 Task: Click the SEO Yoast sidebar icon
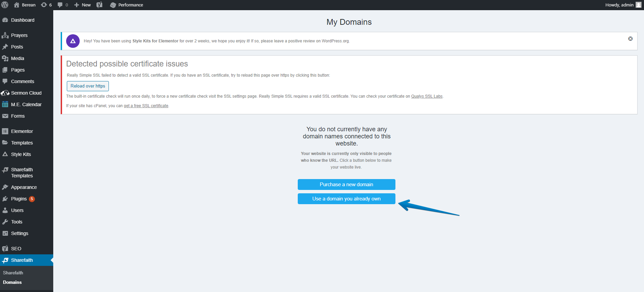point(5,249)
